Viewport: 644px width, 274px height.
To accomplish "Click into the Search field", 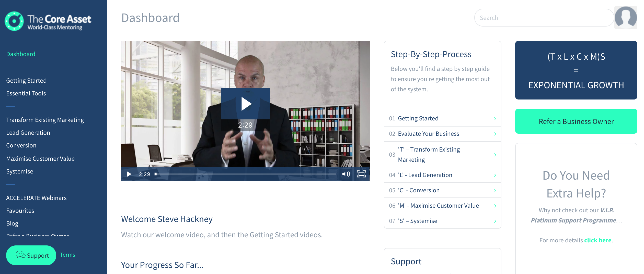I will (544, 18).
